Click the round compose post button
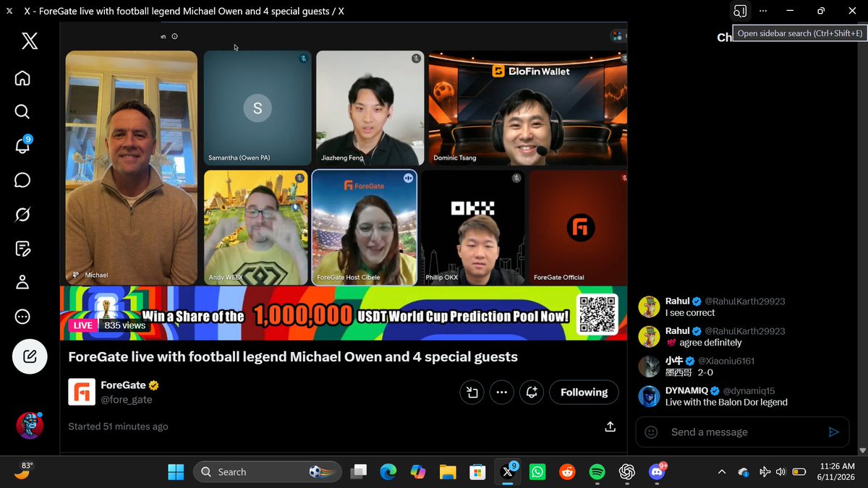 click(30, 356)
